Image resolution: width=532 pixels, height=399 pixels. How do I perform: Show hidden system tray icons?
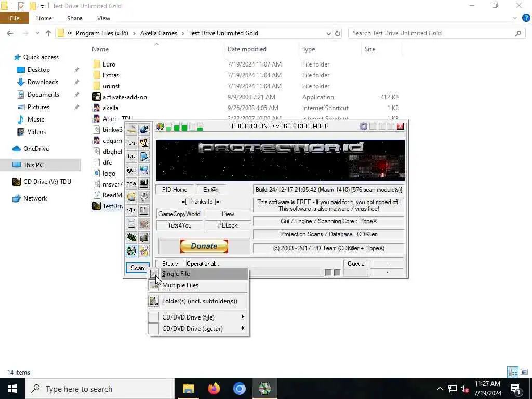[440, 389]
